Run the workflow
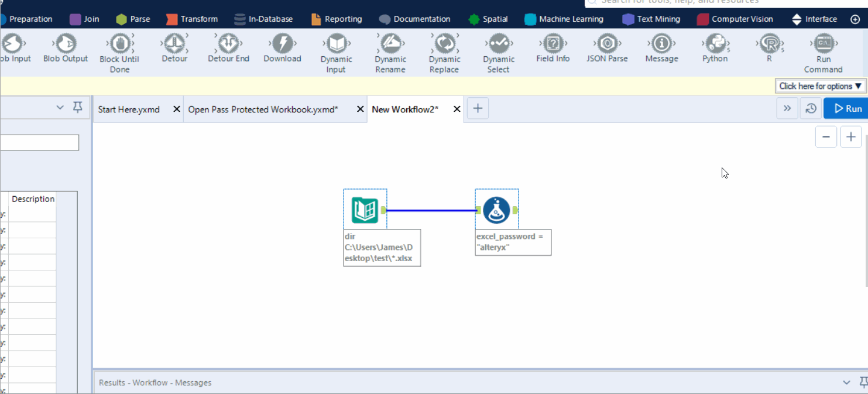The height and width of the screenshot is (394, 868). click(848, 108)
